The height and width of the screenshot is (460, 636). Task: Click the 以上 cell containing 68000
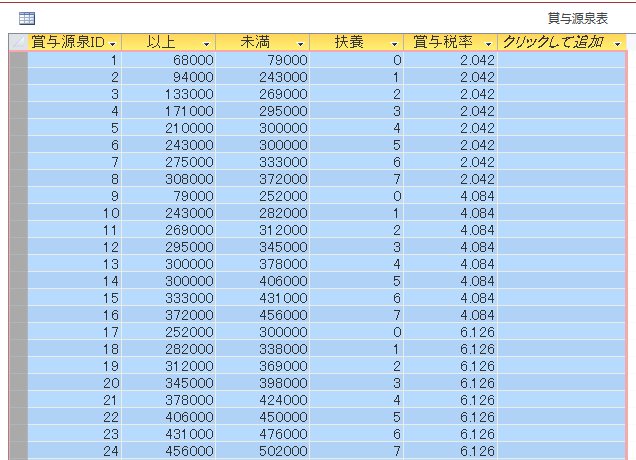170,60
